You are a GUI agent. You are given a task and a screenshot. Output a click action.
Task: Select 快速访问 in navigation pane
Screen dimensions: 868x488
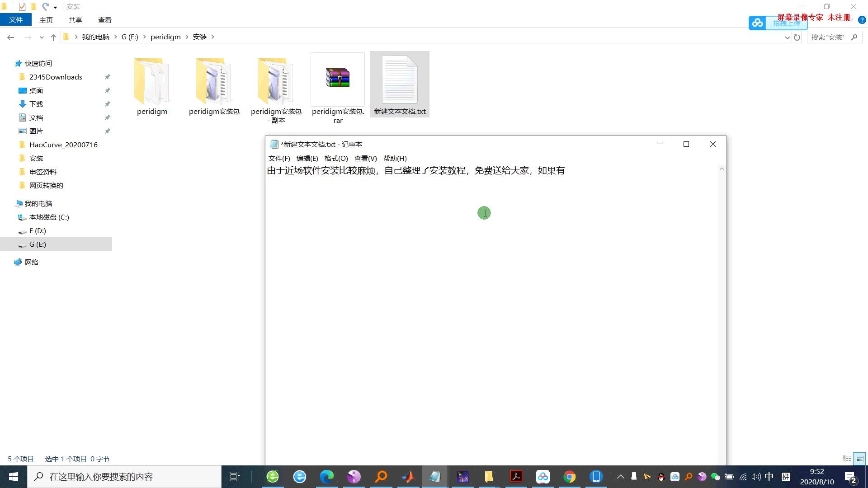pos(38,63)
